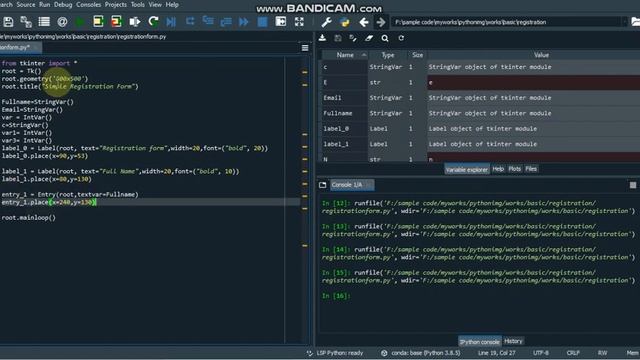Click the conda environment status icon

pyautogui.click(x=384, y=353)
